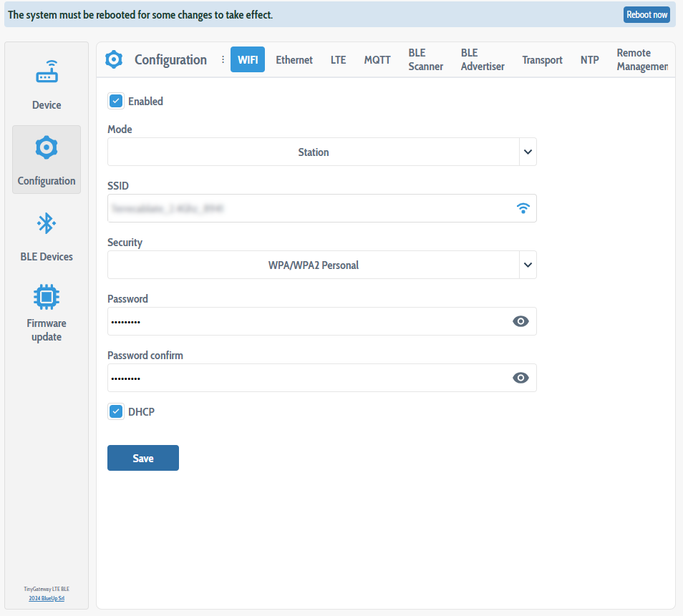Open the three-dot menu beside Configuration
Image resolution: width=683 pixels, height=616 pixels.
[x=223, y=59]
